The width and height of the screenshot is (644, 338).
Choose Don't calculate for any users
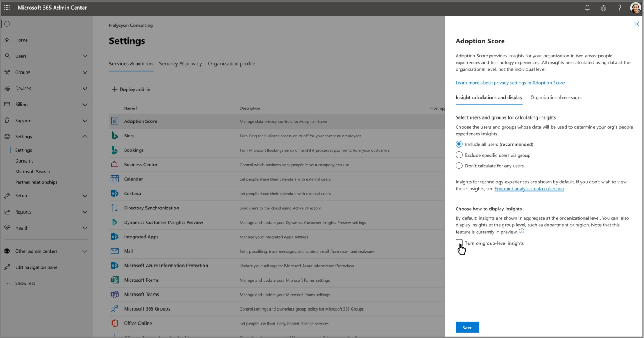coord(459,166)
